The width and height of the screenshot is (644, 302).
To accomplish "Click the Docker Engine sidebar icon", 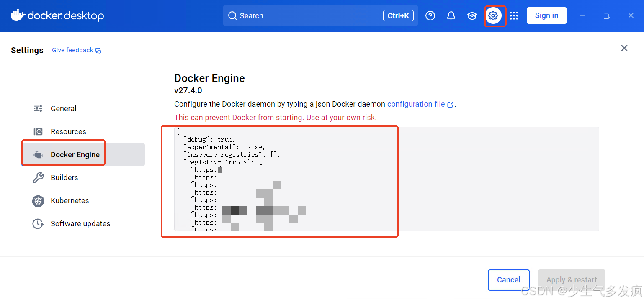I will [38, 155].
